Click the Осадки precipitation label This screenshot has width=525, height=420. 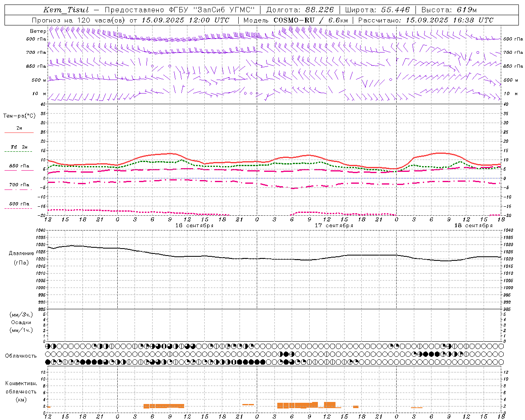pos(21,323)
